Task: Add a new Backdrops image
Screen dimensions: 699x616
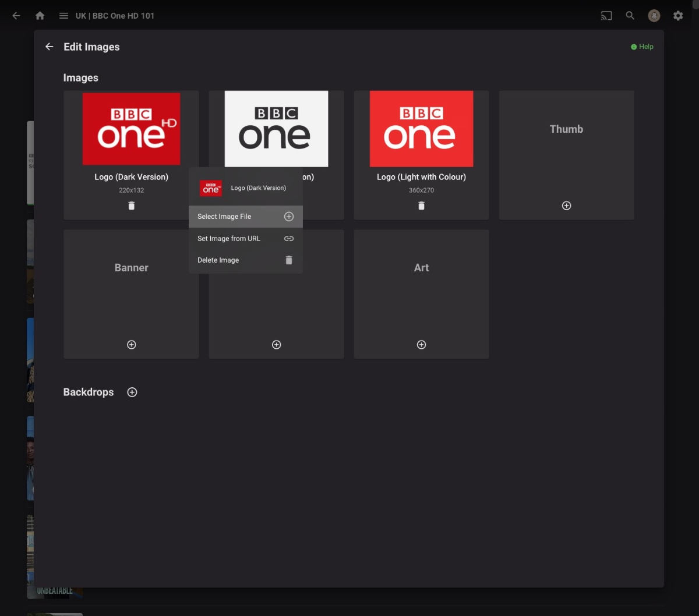Action: (132, 392)
